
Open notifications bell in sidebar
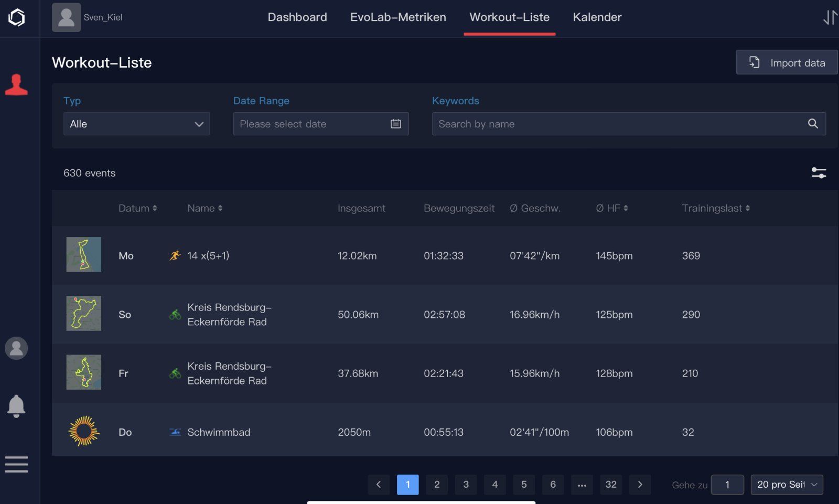click(x=16, y=406)
